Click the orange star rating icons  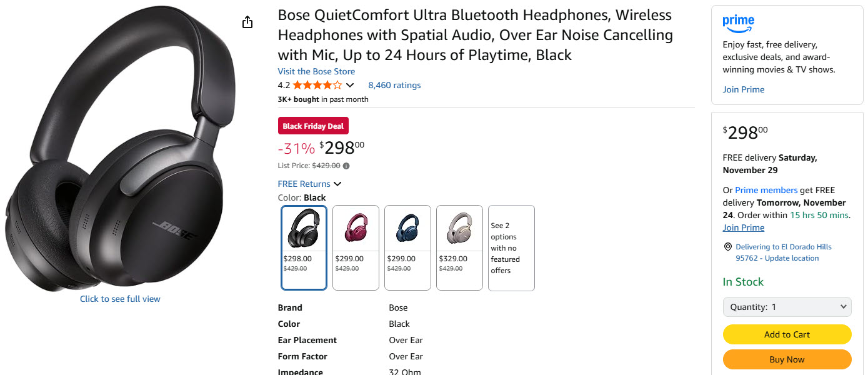[317, 85]
